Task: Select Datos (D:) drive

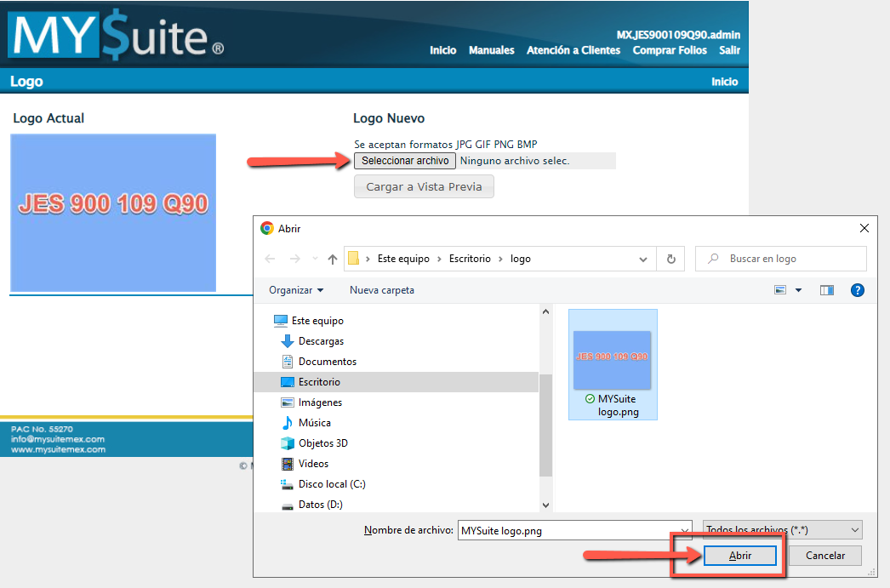Action: click(x=320, y=505)
